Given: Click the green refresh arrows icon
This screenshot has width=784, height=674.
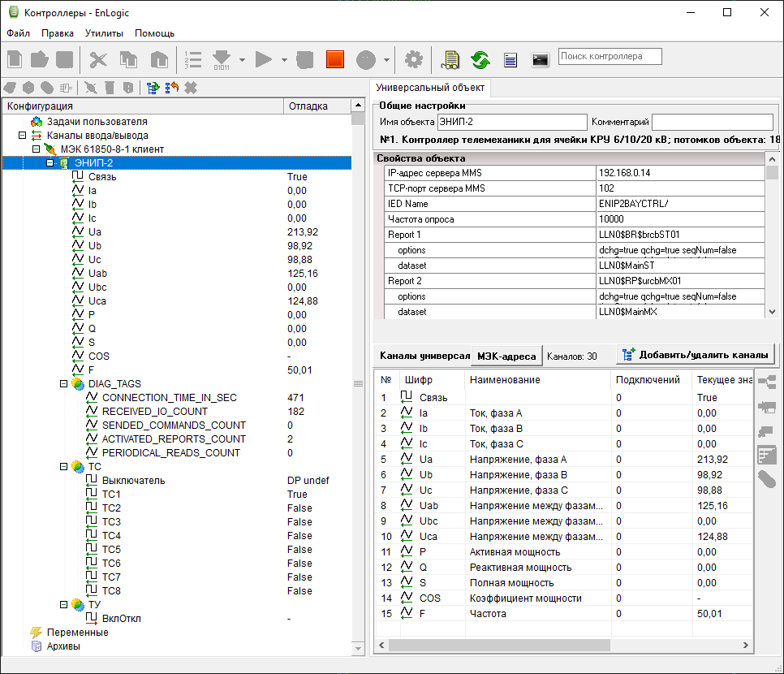Looking at the screenshot, I should pyautogui.click(x=480, y=59).
